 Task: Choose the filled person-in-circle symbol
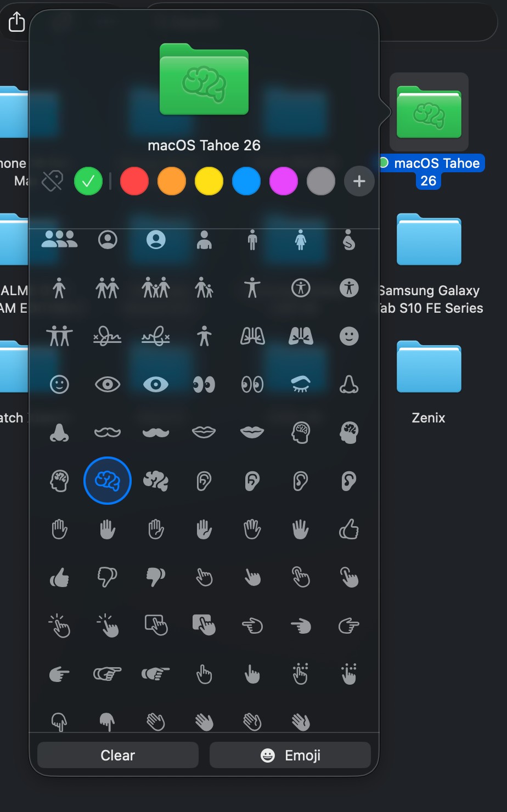[156, 240]
